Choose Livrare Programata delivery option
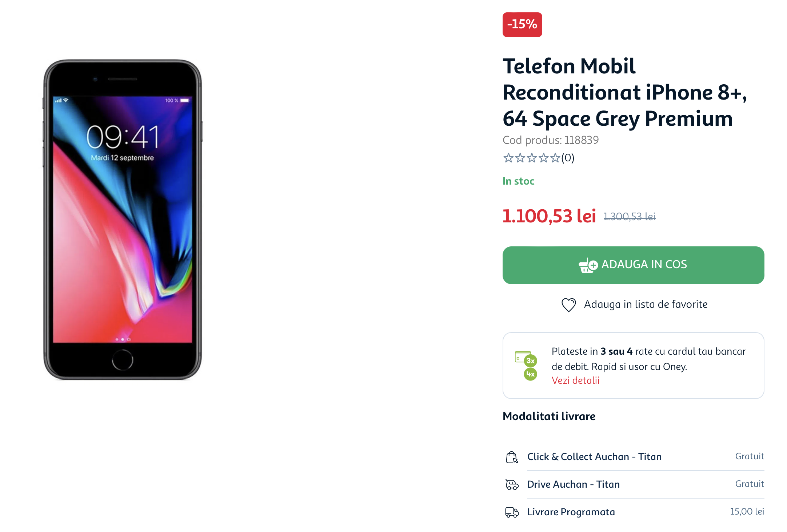The width and height of the screenshot is (787, 532). tap(635, 512)
